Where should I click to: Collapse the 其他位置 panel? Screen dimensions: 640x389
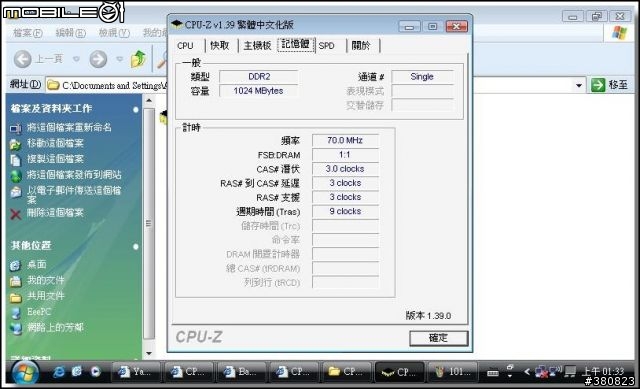136,247
